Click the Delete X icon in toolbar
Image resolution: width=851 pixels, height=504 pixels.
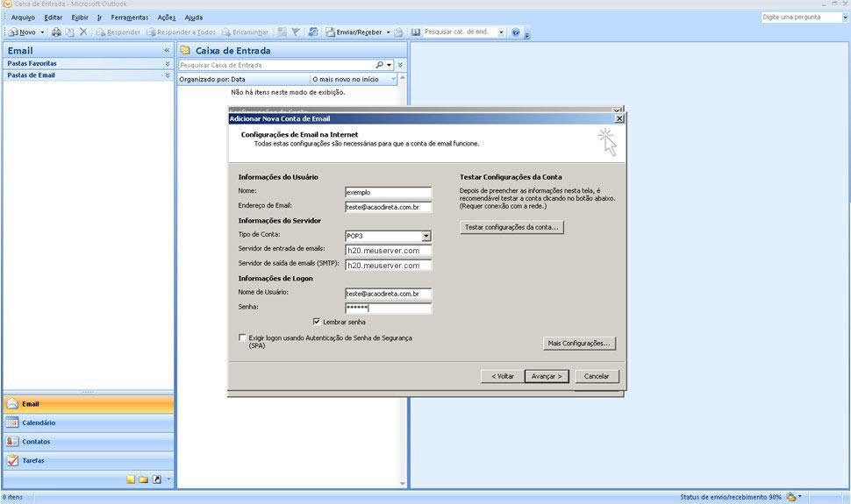[x=83, y=32]
